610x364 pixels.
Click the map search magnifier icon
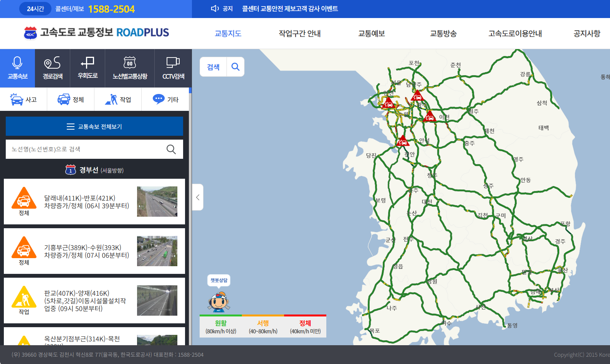(235, 67)
